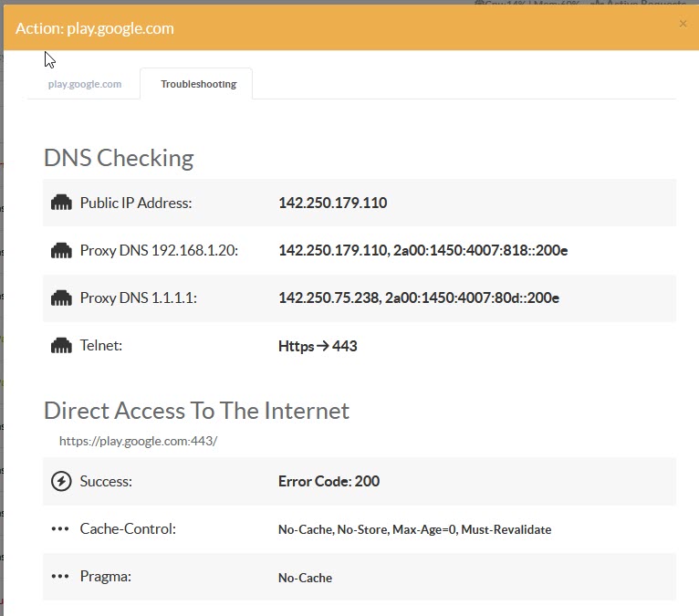Click the ellipsis icon next to Cache-Control
Screen dimensions: 699x616
pyautogui.click(x=61, y=529)
